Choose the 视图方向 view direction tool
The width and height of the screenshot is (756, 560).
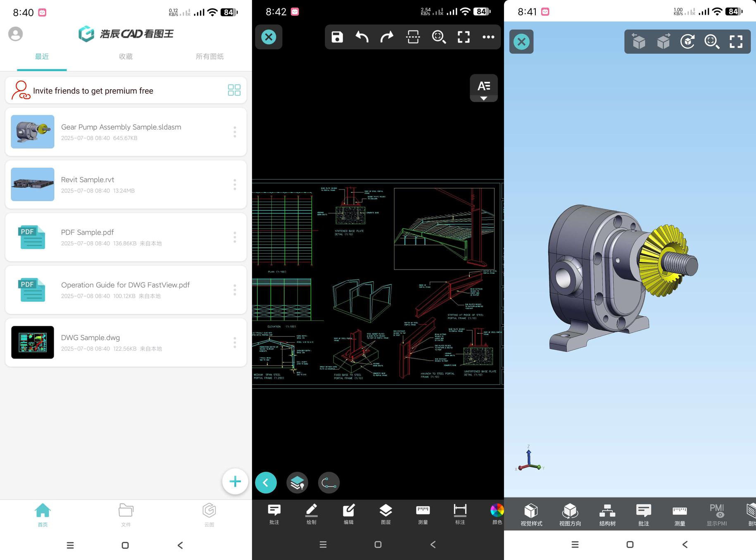pyautogui.click(x=570, y=515)
